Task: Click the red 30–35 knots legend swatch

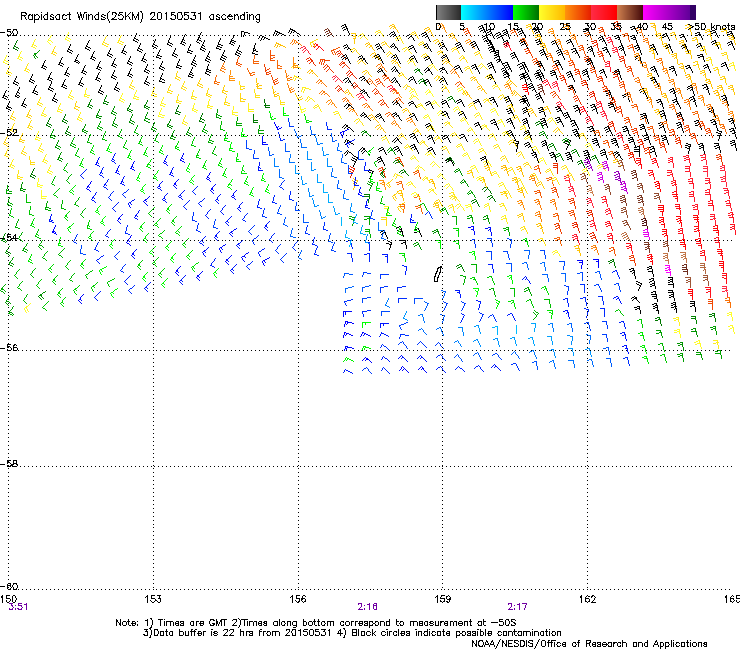Action: pos(604,12)
